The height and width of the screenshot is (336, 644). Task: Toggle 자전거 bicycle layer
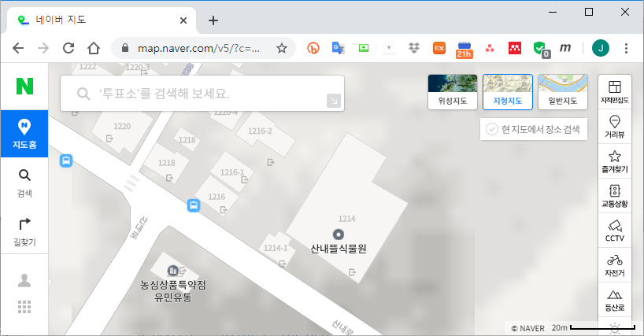pos(614,264)
